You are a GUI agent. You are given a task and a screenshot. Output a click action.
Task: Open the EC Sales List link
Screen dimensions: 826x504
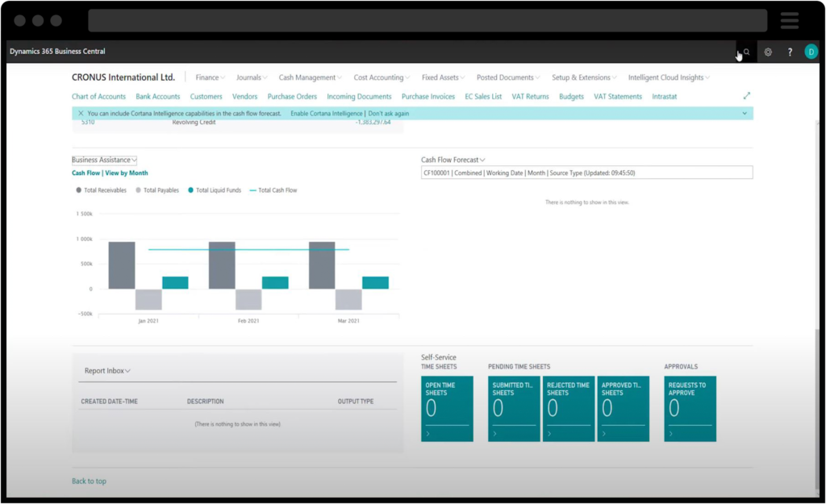click(x=483, y=97)
